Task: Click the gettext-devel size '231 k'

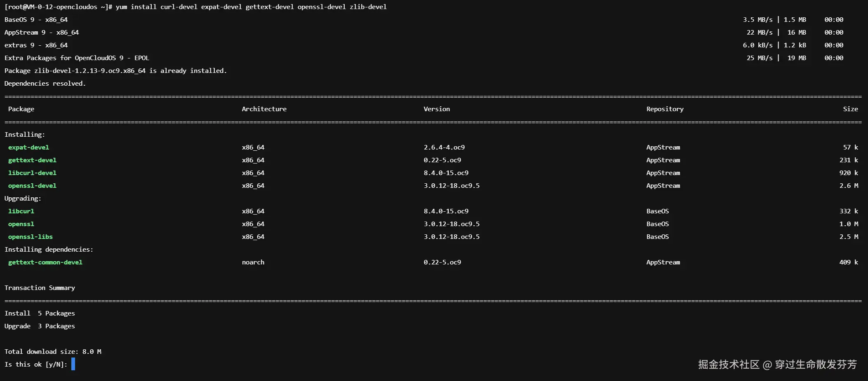Action: pyautogui.click(x=849, y=160)
